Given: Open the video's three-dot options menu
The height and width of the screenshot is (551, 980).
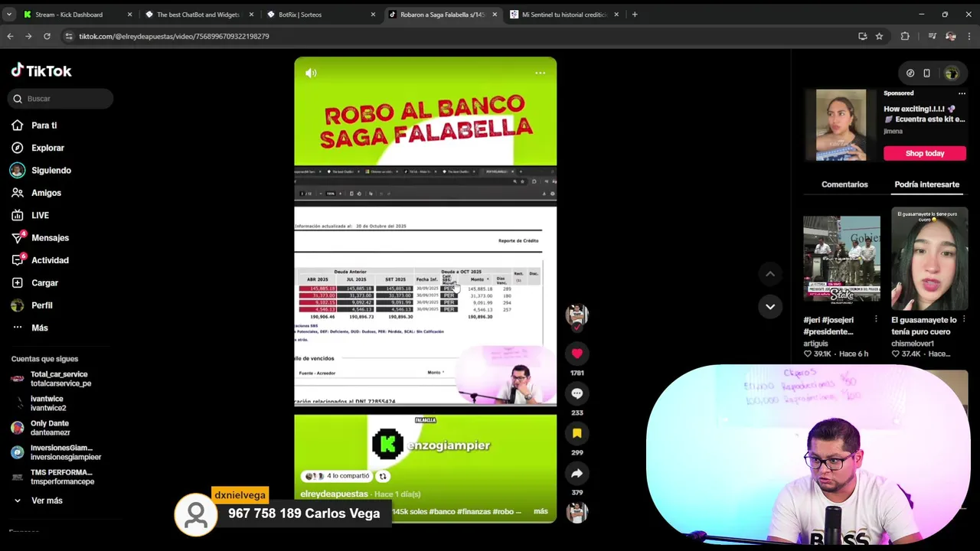Looking at the screenshot, I should [x=540, y=73].
